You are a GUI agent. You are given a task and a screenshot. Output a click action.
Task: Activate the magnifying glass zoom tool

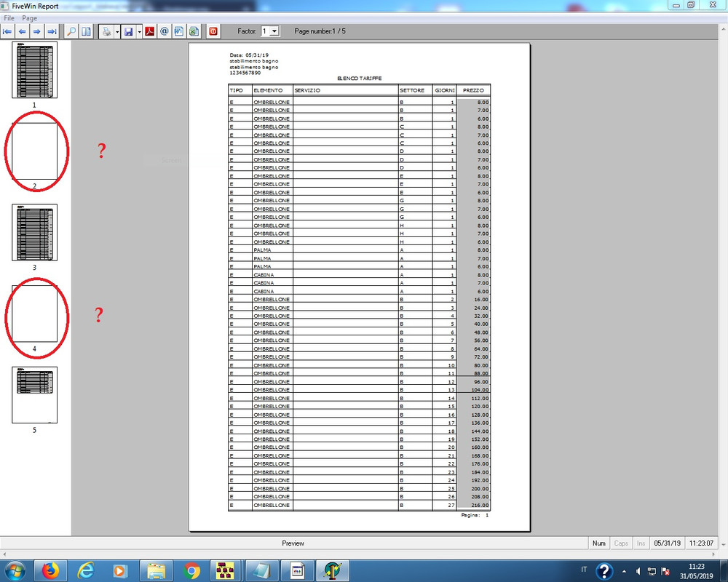[x=71, y=31]
